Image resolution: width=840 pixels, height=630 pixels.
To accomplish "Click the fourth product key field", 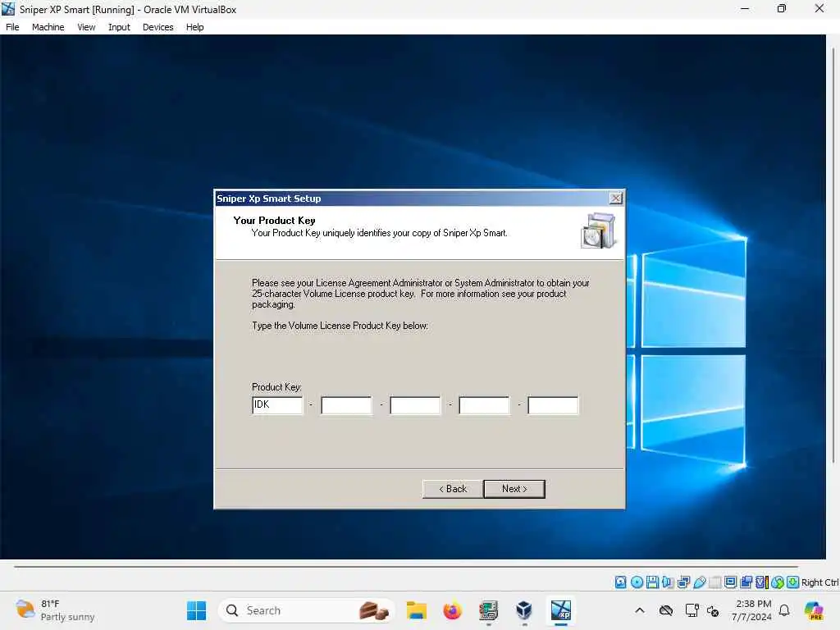I will (x=484, y=405).
